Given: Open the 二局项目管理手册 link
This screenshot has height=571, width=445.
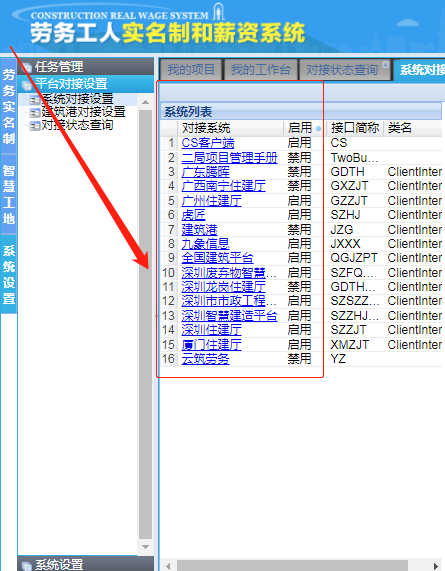Looking at the screenshot, I should (x=229, y=158).
